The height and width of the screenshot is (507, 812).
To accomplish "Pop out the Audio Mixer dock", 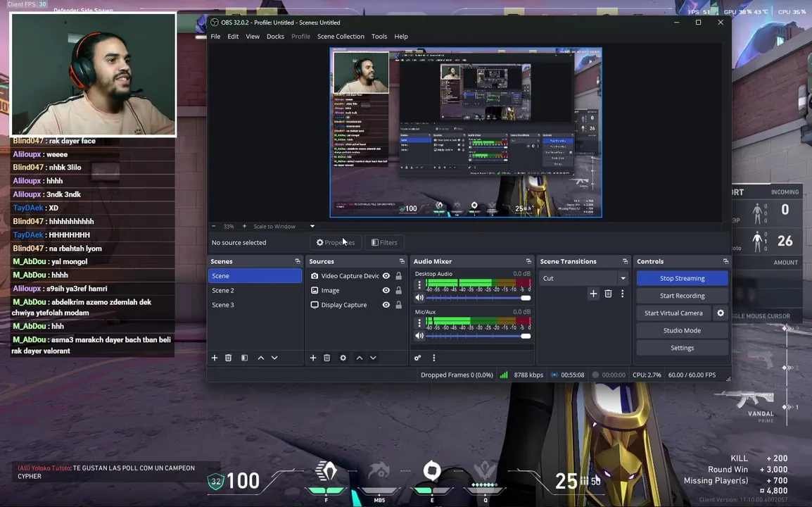I will (x=528, y=261).
